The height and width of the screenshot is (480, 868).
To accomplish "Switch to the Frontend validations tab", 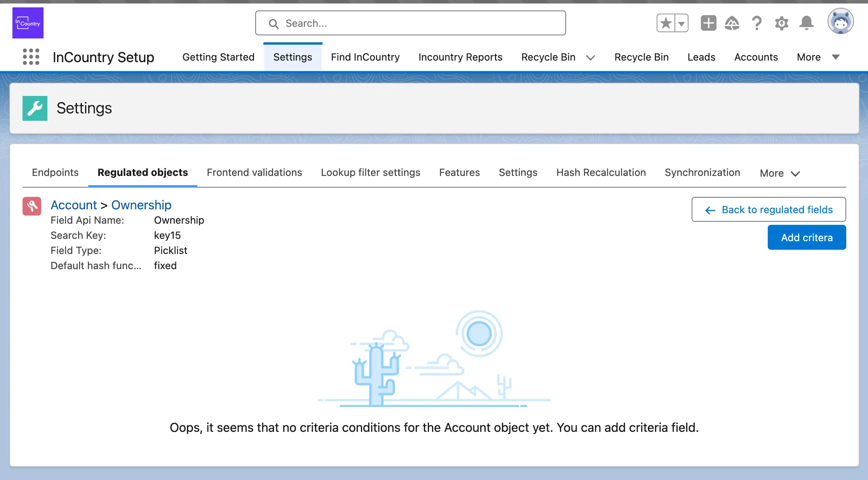I will pos(254,172).
